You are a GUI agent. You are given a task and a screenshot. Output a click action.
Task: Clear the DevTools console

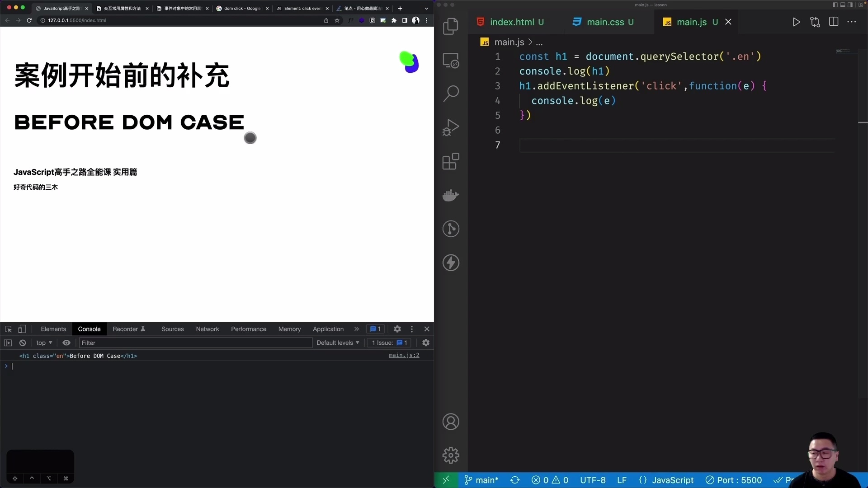click(x=22, y=343)
